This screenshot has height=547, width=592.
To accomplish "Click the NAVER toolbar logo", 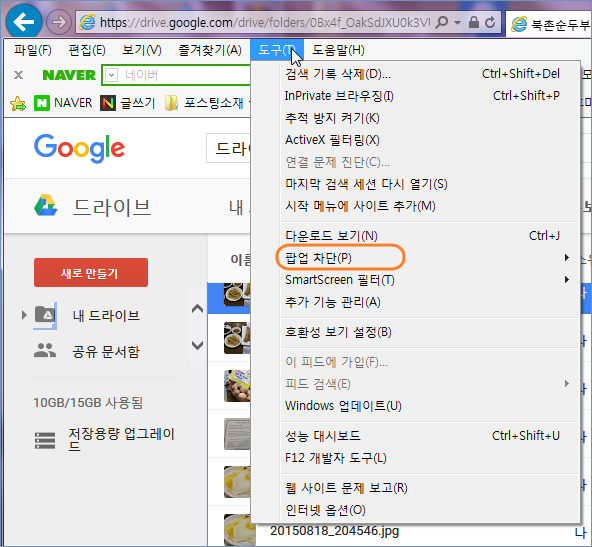I will [69, 75].
